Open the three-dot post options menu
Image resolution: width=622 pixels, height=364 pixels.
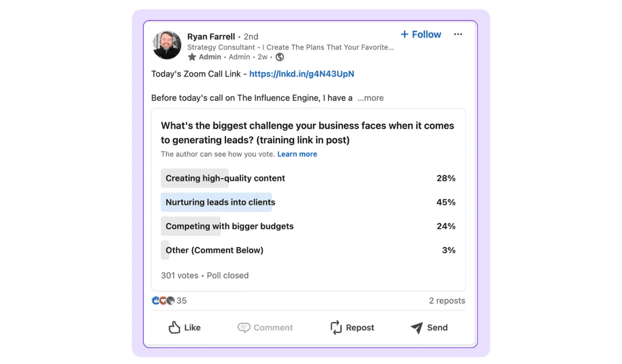458,35
